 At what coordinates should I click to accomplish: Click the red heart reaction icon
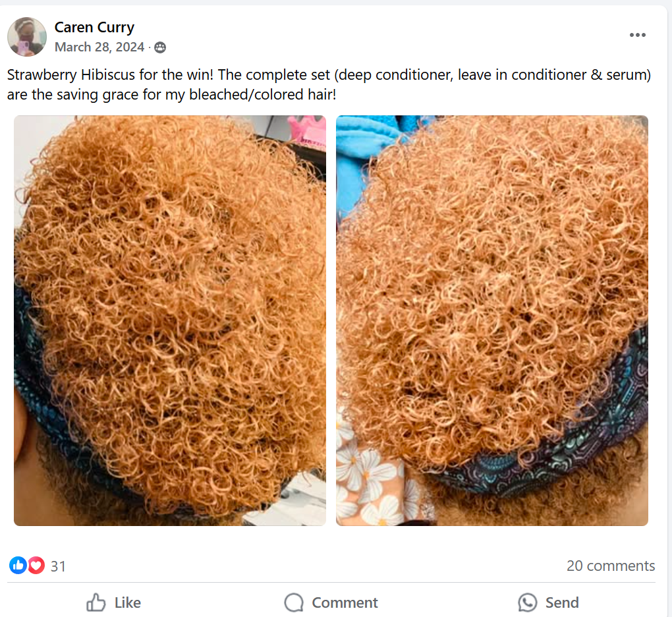36,566
